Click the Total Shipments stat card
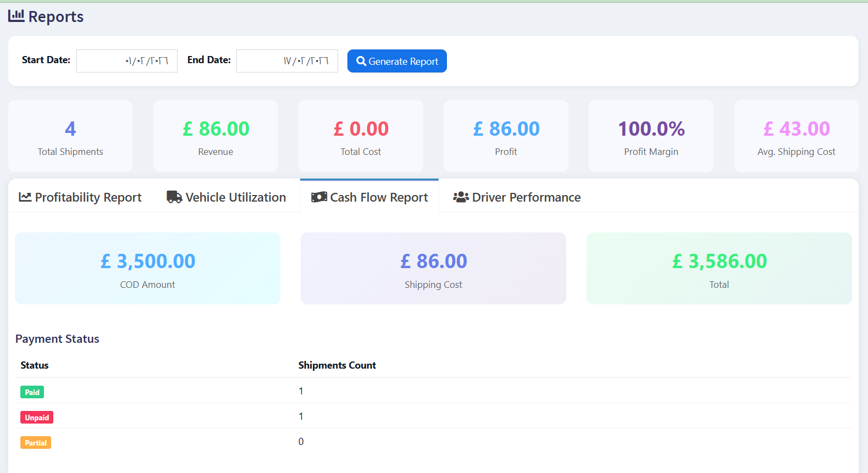 [x=70, y=136]
